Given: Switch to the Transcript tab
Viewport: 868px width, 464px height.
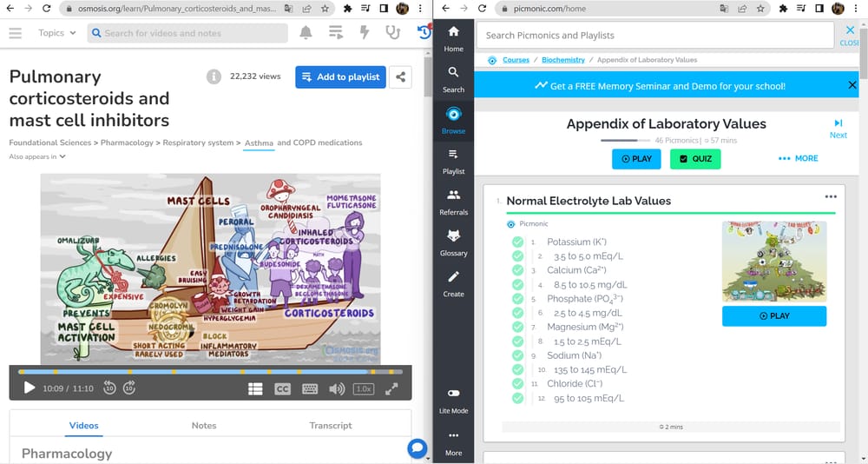Looking at the screenshot, I should click(331, 425).
